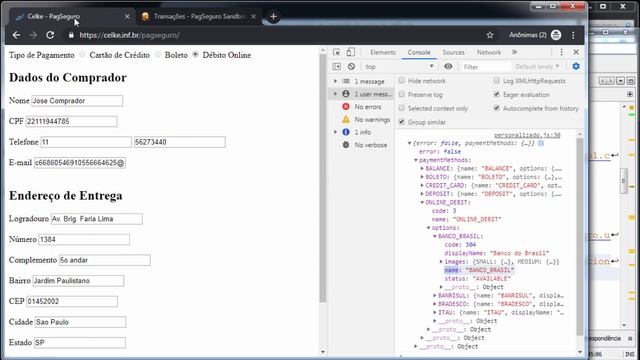Switch to the Network tab
Image resolution: width=640 pixels, height=360 pixels.
click(489, 52)
